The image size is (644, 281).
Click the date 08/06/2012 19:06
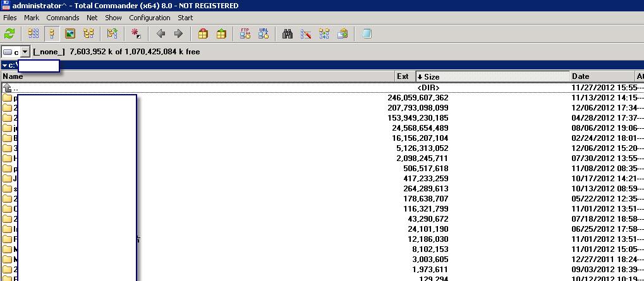point(605,128)
